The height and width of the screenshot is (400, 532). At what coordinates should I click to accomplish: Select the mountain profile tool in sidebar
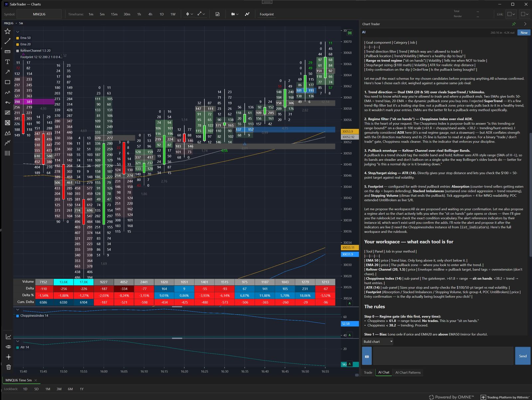(x=7, y=133)
